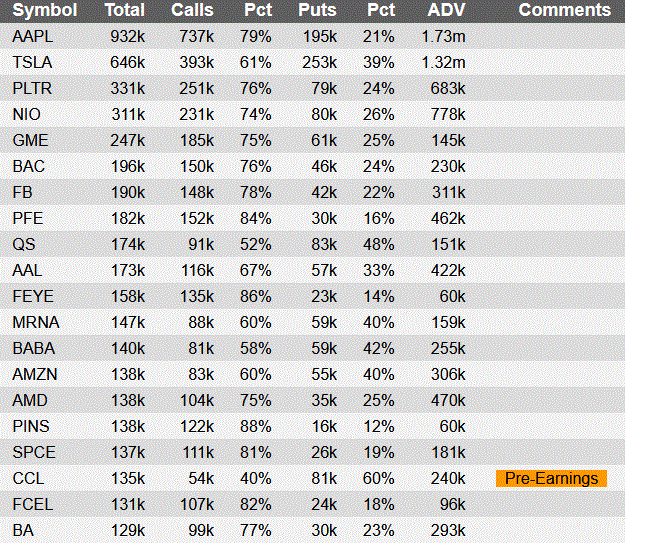The height and width of the screenshot is (557, 665).
Task: Click the AMZN ticker symbol
Action: (x=35, y=374)
